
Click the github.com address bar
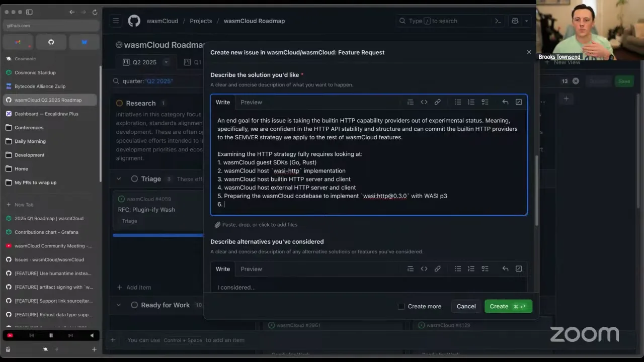tap(51, 26)
